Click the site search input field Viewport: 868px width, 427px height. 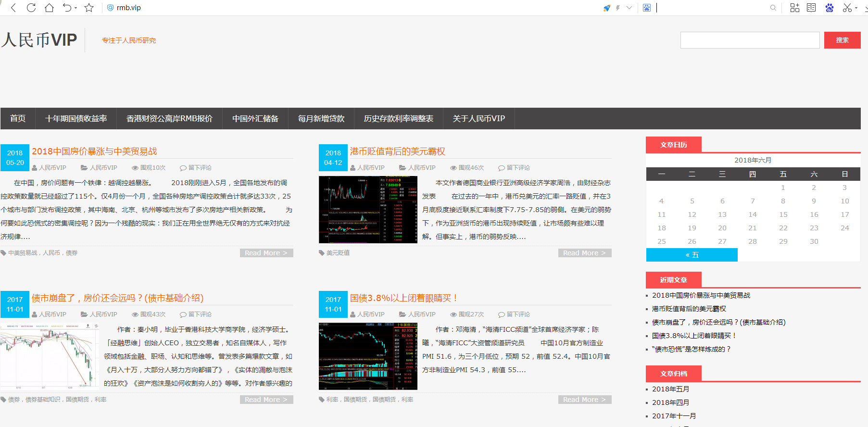(x=750, y=40)
